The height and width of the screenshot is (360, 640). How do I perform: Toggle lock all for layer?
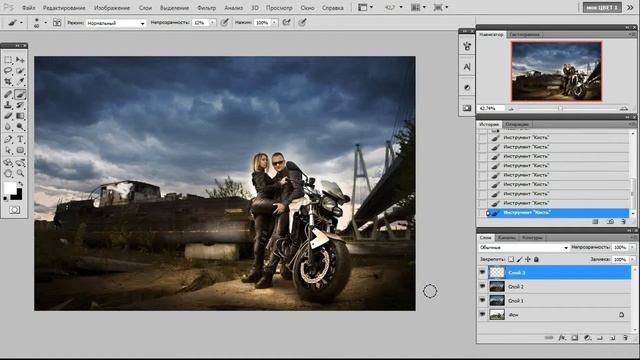tap(536, 259)
